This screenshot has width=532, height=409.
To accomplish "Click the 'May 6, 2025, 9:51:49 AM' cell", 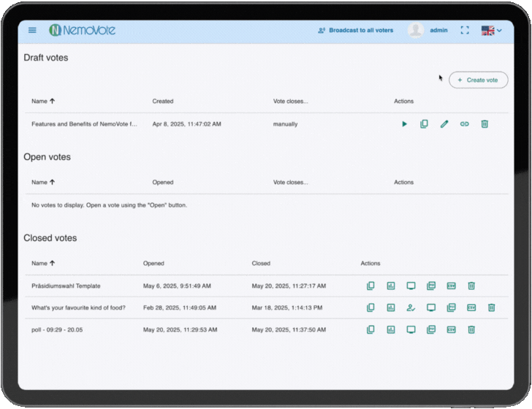I will (177, 286).
